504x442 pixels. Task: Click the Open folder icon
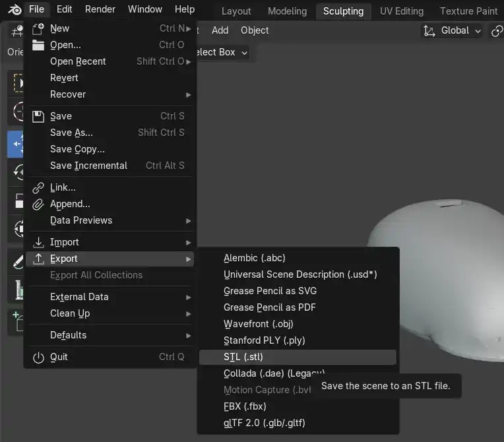click(38, 45)
